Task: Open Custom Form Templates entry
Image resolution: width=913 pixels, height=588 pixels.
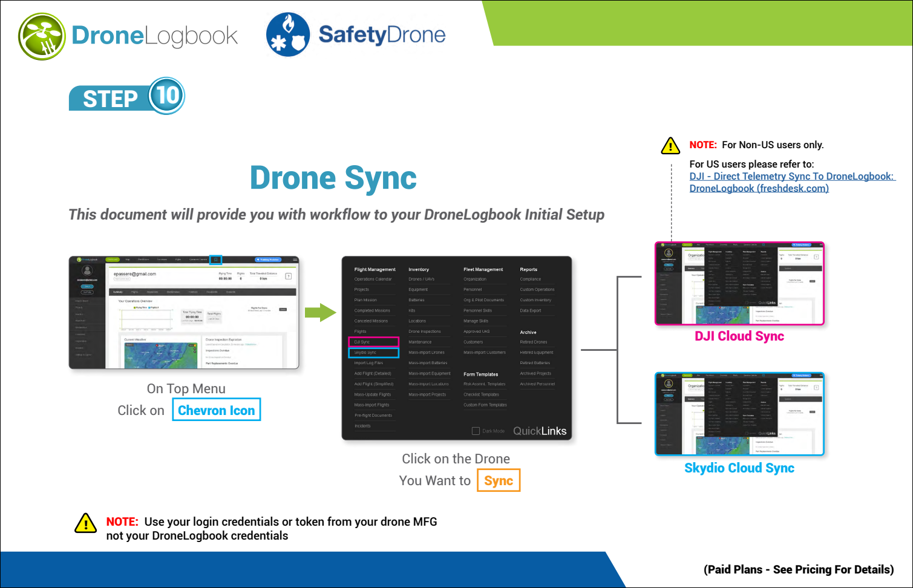Action: tap(485, 405)
